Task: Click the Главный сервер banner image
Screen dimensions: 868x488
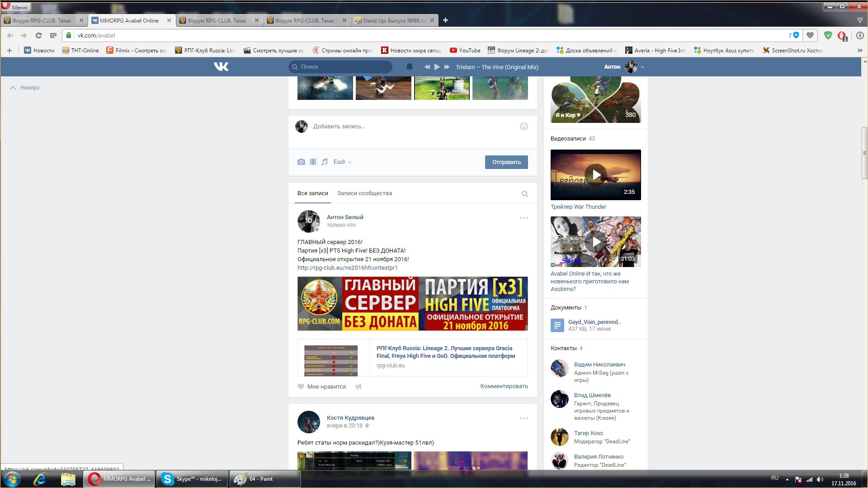Action: (412, 304)
